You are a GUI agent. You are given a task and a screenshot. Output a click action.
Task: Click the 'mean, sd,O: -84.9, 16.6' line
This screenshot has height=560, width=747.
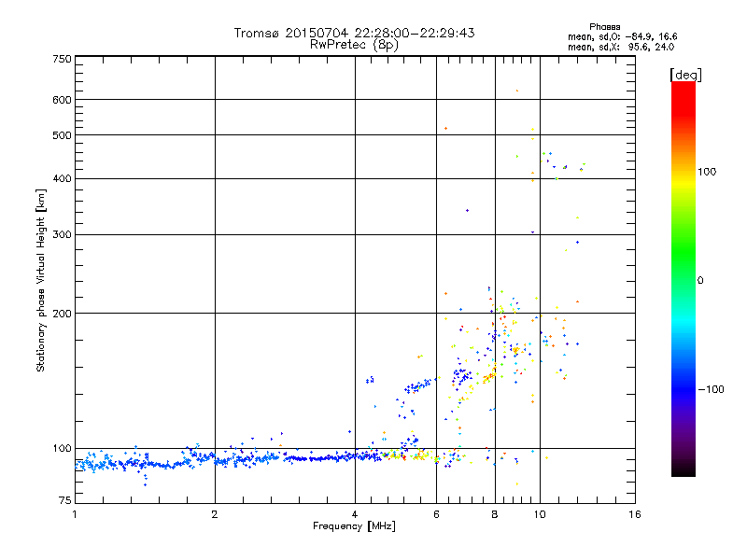coord(622,36)
